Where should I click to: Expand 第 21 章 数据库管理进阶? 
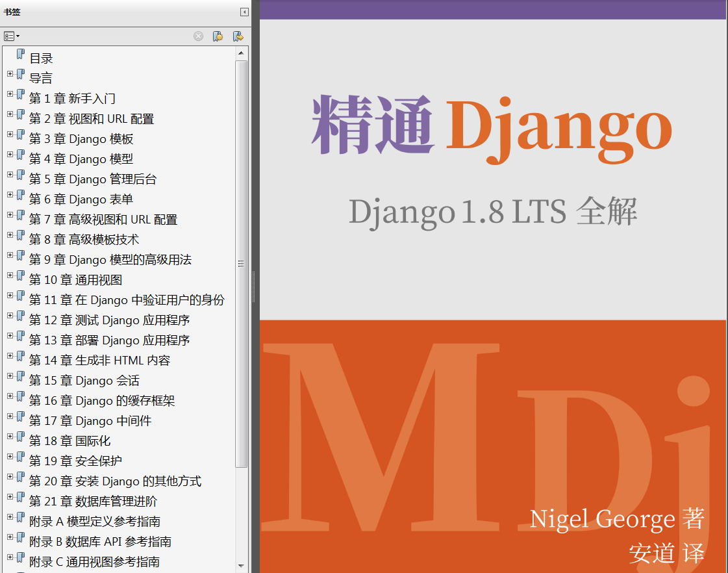click(x=10, y=496)
